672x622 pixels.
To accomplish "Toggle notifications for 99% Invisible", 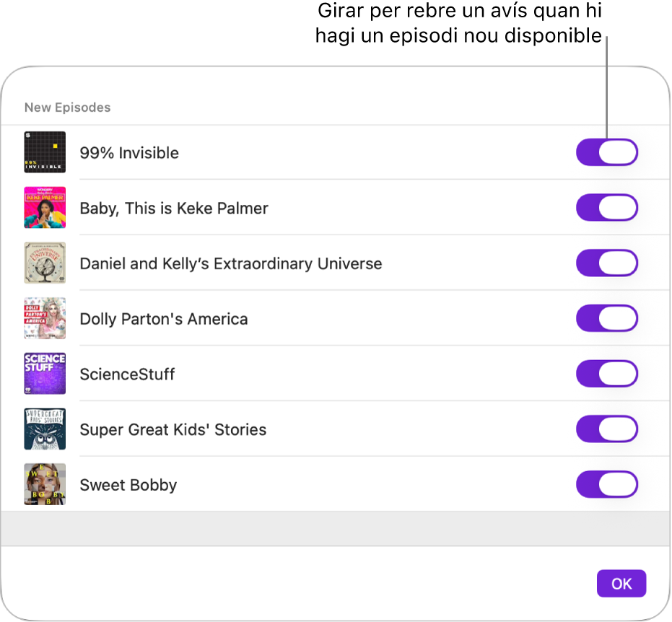I will (x=606, y=152).
